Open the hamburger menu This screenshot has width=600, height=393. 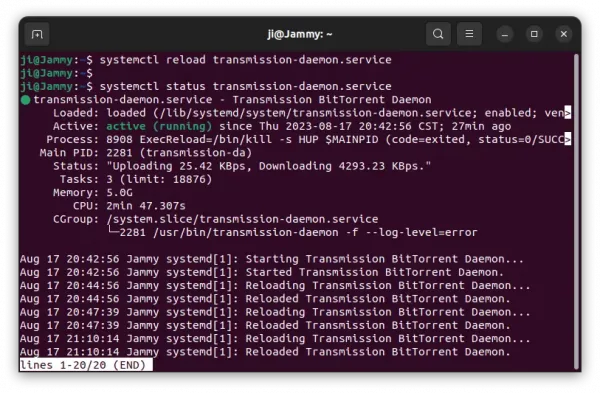coord(469,34)
